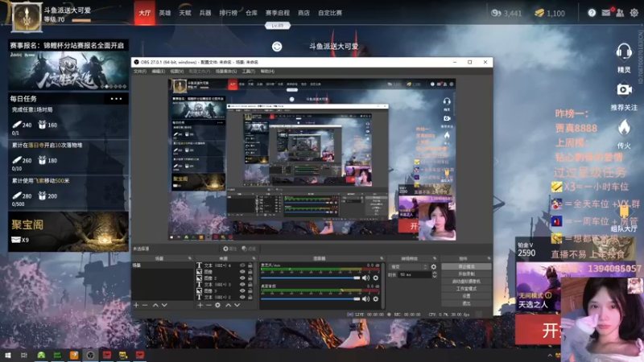
Task: Open the 渐变 transition dropdown in OBS
Action: click(x=409, y=267)
